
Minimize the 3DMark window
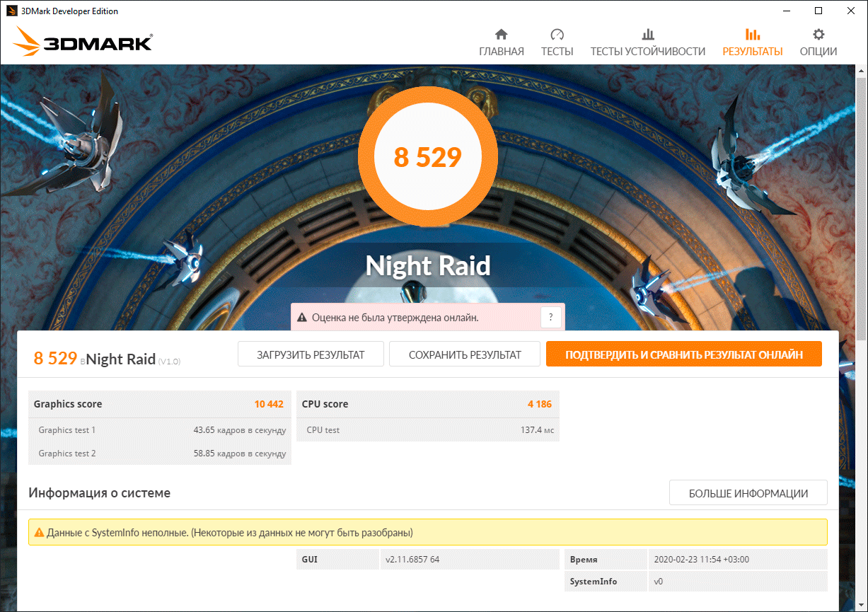pyautogui.click(x=787, y=11)
